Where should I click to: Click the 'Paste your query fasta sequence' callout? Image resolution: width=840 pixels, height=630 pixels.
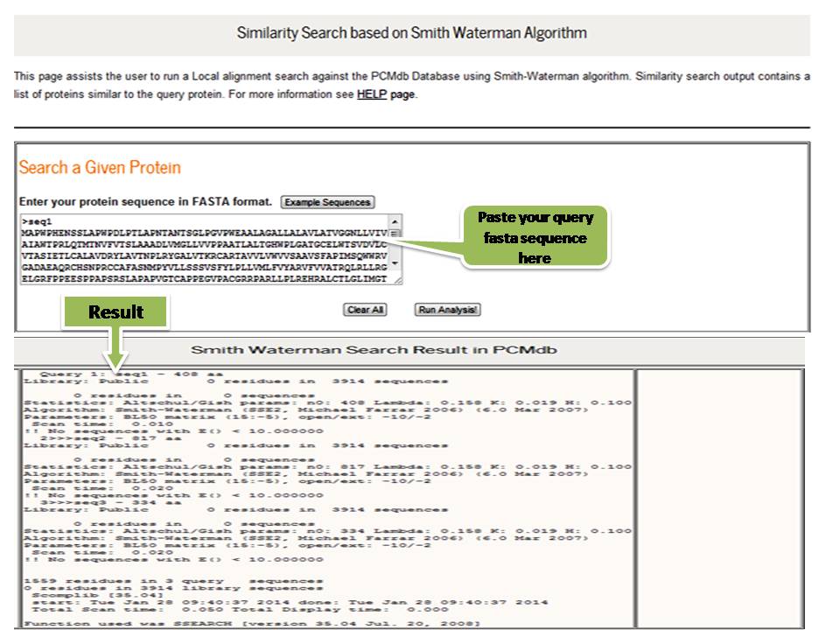tap(535, 238)
